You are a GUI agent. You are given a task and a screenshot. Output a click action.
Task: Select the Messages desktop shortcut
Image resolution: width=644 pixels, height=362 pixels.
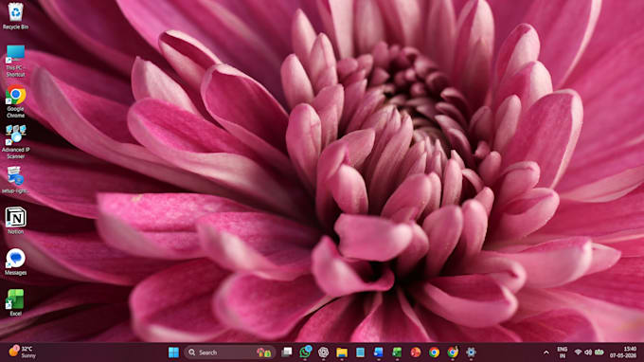[x=15, y=262]
